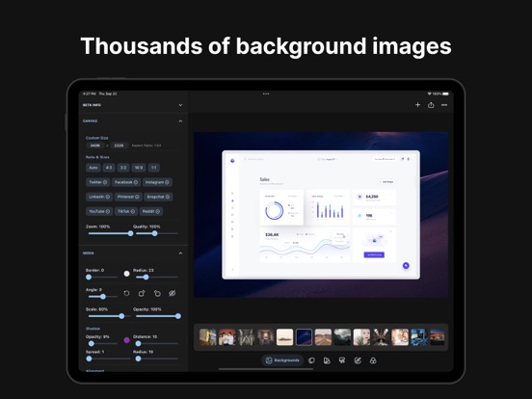Open the three-circles filters tab icon
The image size is (532, 399).
pyautogui.click(x=373, y=360)
